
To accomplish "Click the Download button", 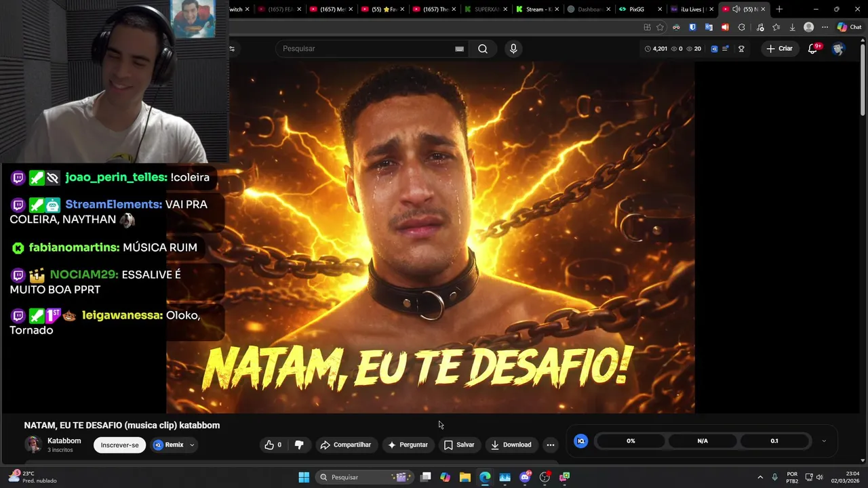I will 511,445.
